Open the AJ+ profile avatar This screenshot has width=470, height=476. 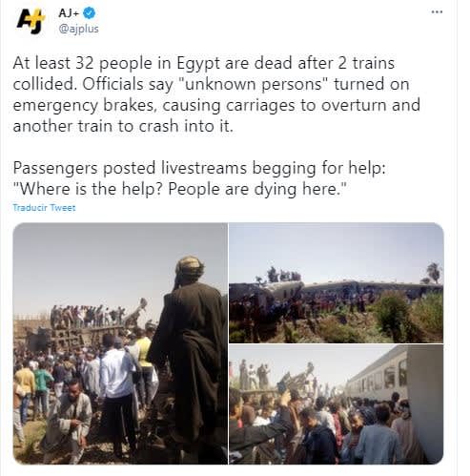(x=31, y=21)
